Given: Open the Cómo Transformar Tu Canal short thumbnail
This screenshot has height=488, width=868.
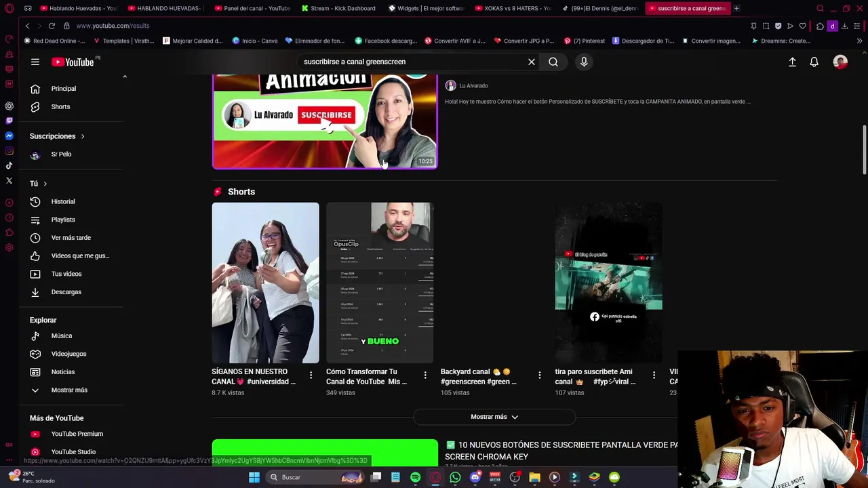Looking at the screenshot, I should coord(380,283).
